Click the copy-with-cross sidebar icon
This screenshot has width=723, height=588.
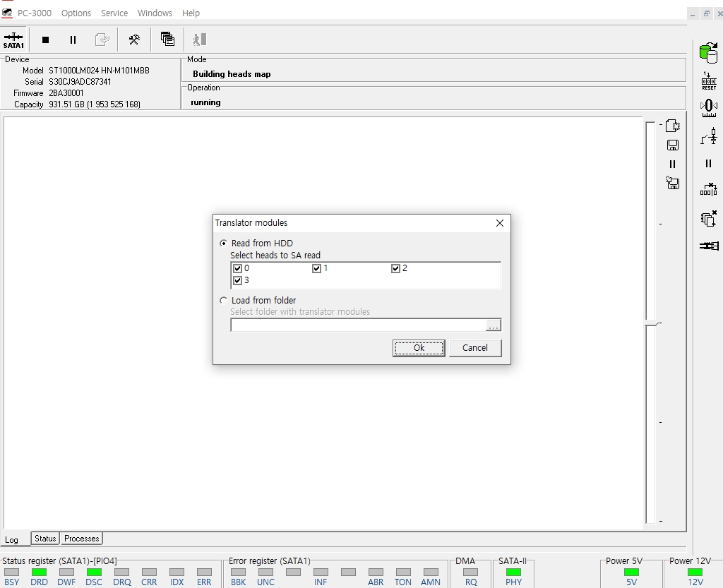click(x=709, y=218)
